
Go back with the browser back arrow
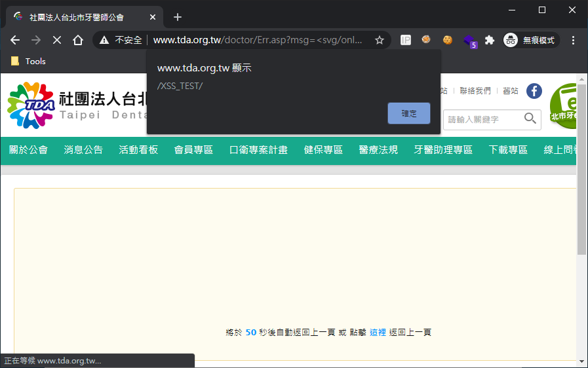click(15, 40)
